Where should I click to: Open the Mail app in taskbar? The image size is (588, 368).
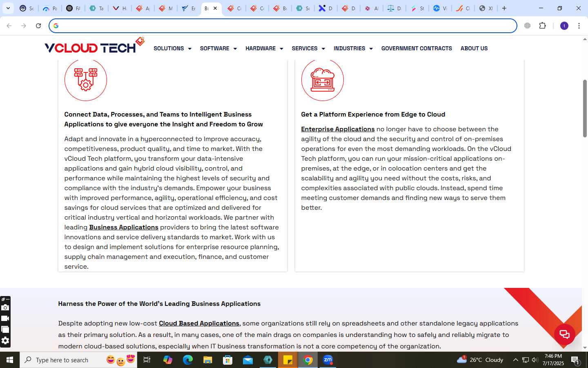point(248,360)
